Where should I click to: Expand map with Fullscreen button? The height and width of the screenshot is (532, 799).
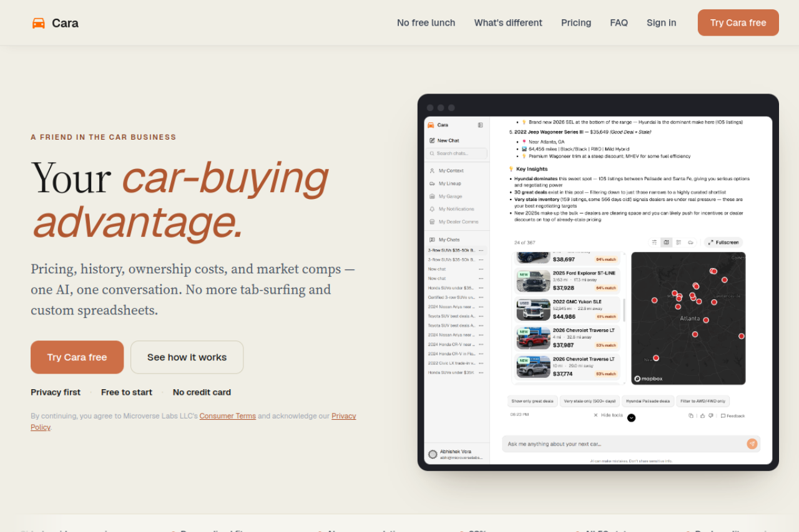coord(723,242)
